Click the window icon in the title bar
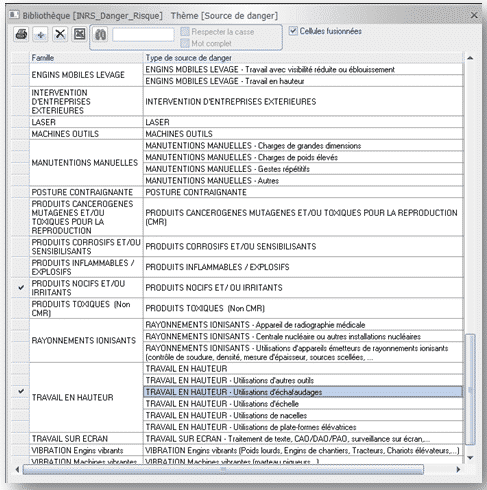487x490 pixels. [14, 15]
